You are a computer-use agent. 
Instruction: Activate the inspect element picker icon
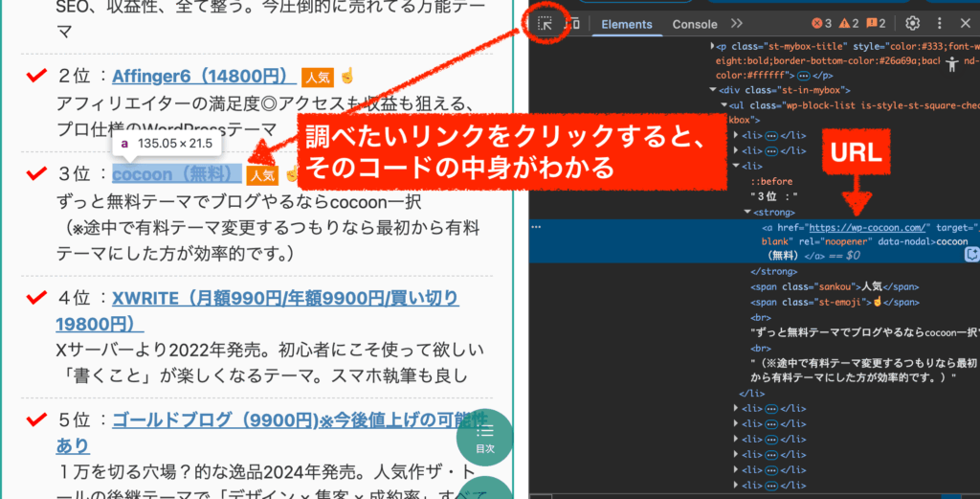point(545,24)
